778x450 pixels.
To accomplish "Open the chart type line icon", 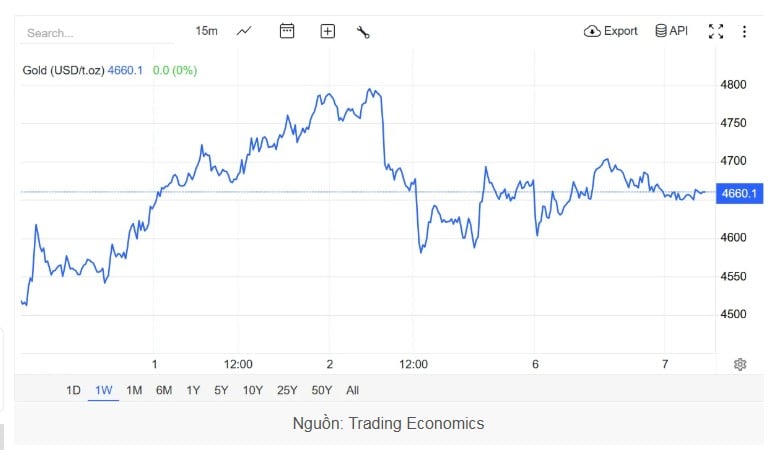I will [244, 31].
